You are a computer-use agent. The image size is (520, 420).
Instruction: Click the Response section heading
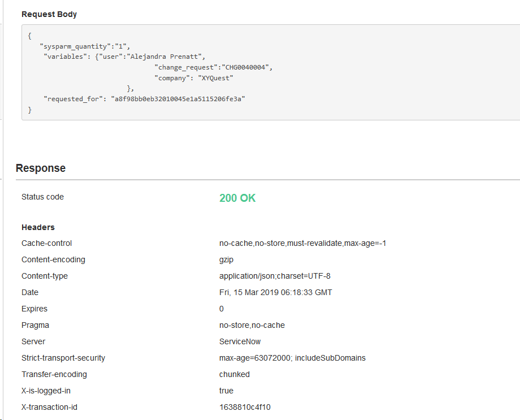pos(41,168)
